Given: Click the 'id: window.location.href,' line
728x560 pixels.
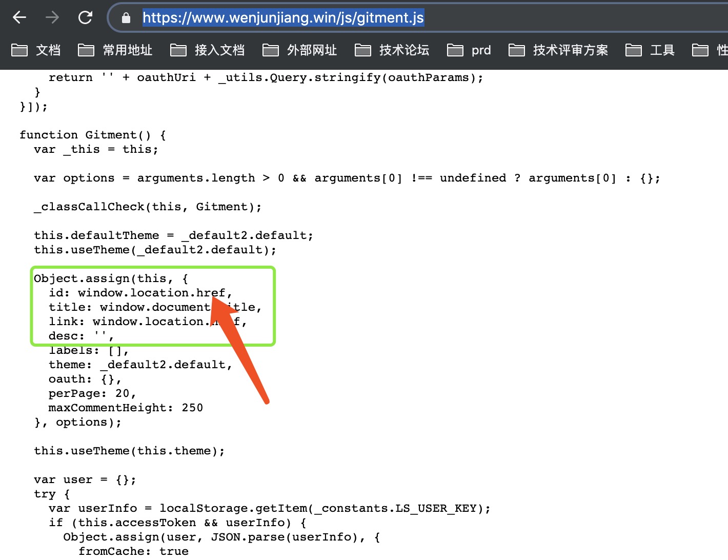Looking at the screenshot, I should click(x=140, y=293).
